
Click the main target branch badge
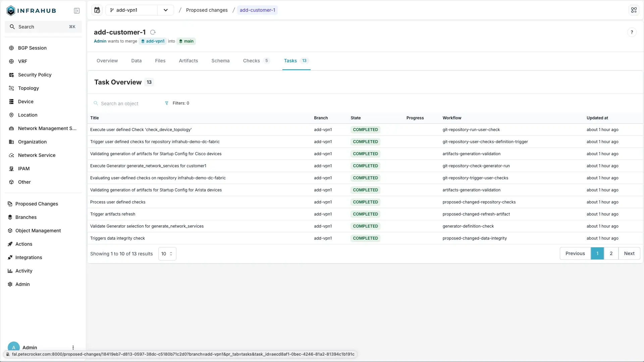pyautogui.click(x=186, y=41)
